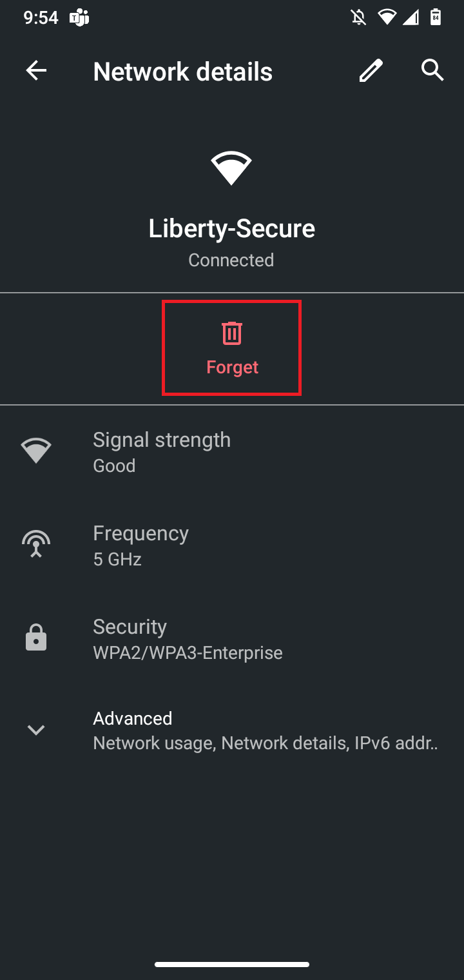Tap the Network details page title
Image resolution: width=464 pixels, height=980 pixels.
tap(183, 72)
